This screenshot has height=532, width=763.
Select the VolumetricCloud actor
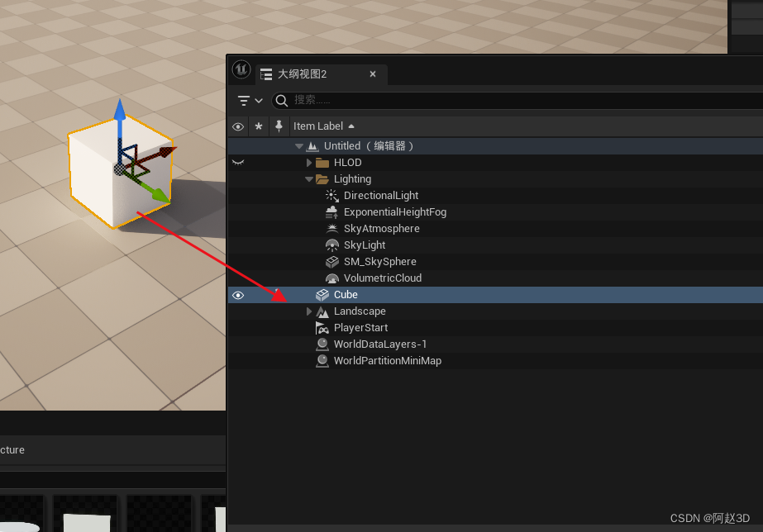pyautogui.click(x=383, y=278)
